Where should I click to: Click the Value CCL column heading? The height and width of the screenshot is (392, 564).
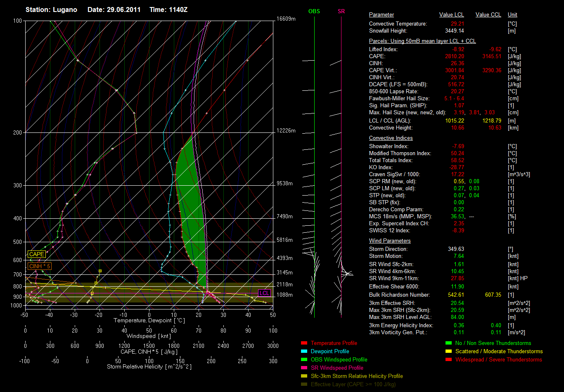coord(488,15)
